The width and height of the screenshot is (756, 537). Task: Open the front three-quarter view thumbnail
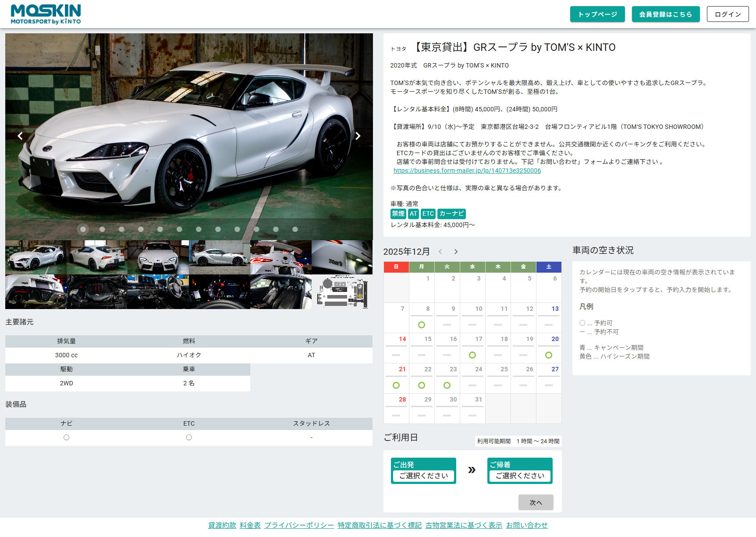click(x=36, y=257)
